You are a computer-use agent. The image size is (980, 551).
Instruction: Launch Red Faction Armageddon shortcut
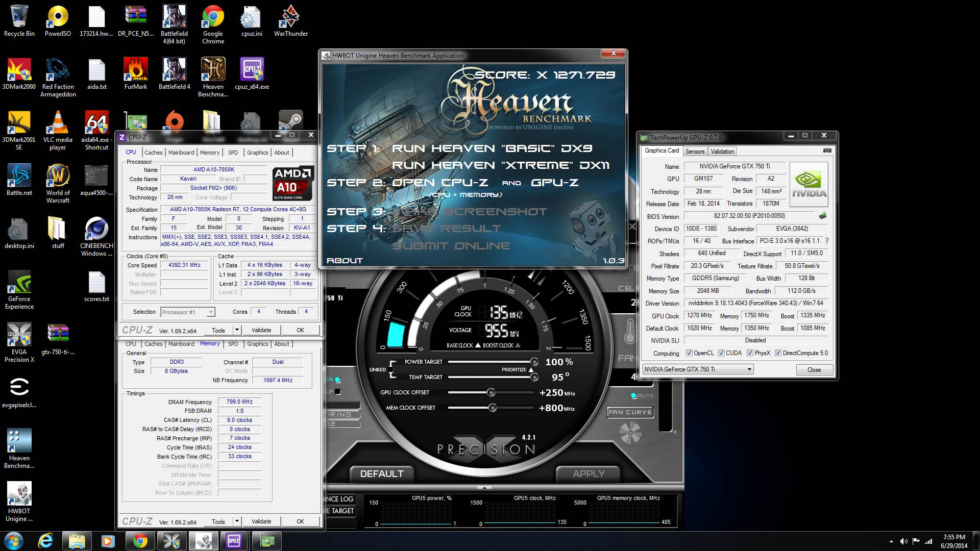tap(58, 78)
